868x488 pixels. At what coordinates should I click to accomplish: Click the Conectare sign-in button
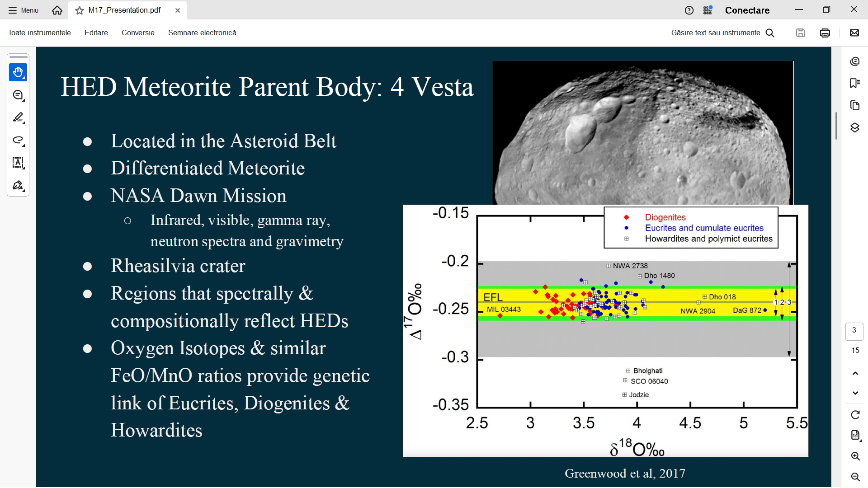747,10
